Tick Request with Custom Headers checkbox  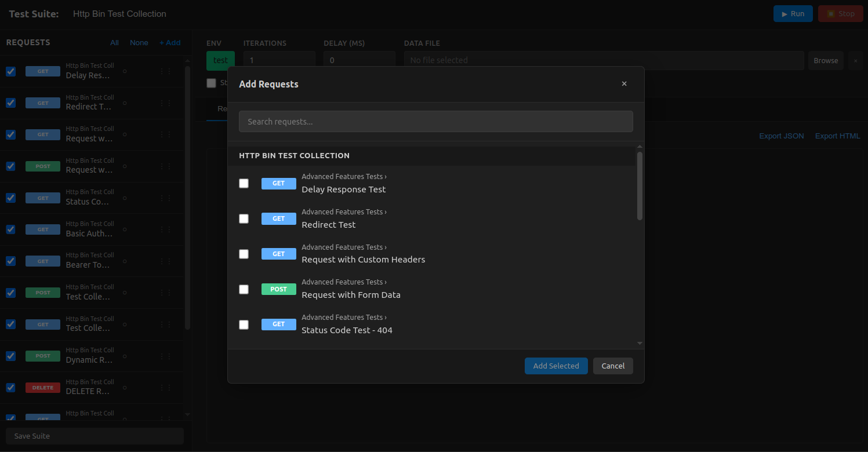[244, 254]
